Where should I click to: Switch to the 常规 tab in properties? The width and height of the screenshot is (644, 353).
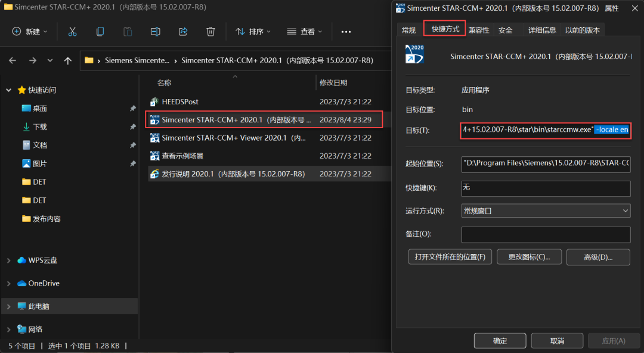409,30
